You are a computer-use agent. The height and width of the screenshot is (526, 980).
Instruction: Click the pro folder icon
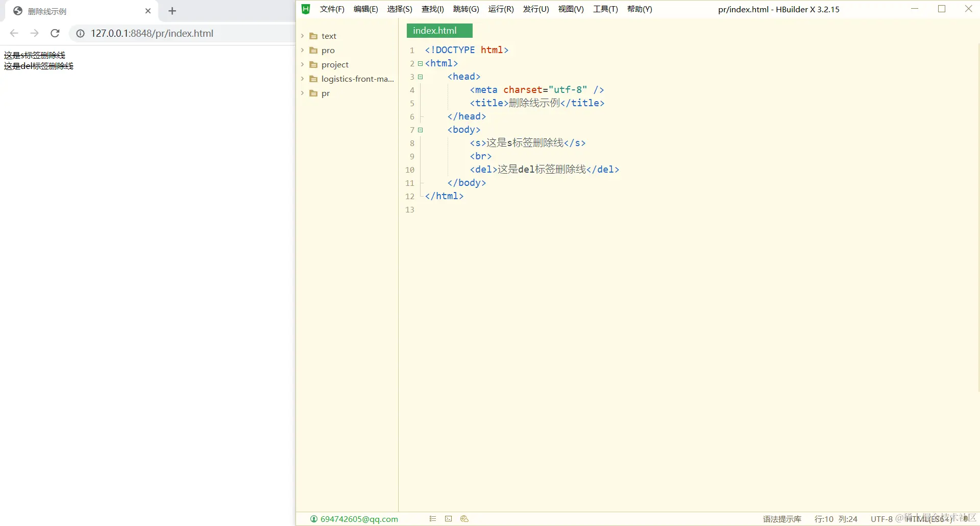[x=313, y=51]
